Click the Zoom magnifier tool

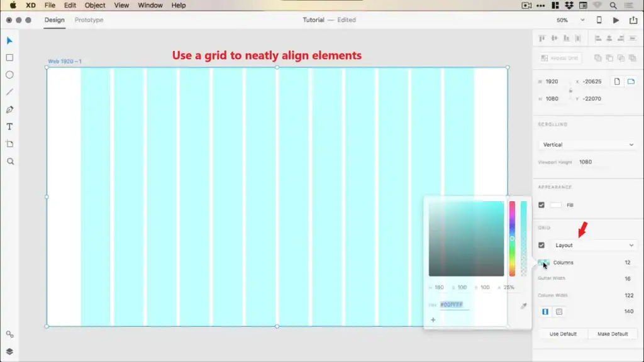[9, 162]
